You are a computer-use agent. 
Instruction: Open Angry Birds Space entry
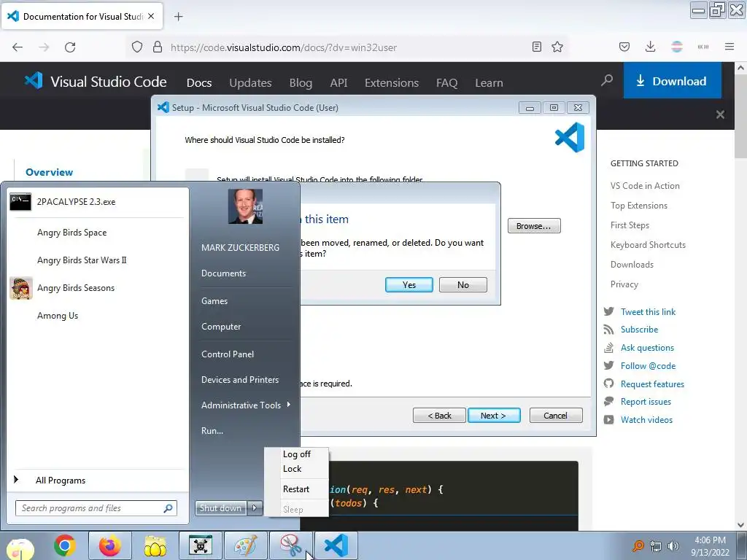pyautogui.click(x=98, y=233)
